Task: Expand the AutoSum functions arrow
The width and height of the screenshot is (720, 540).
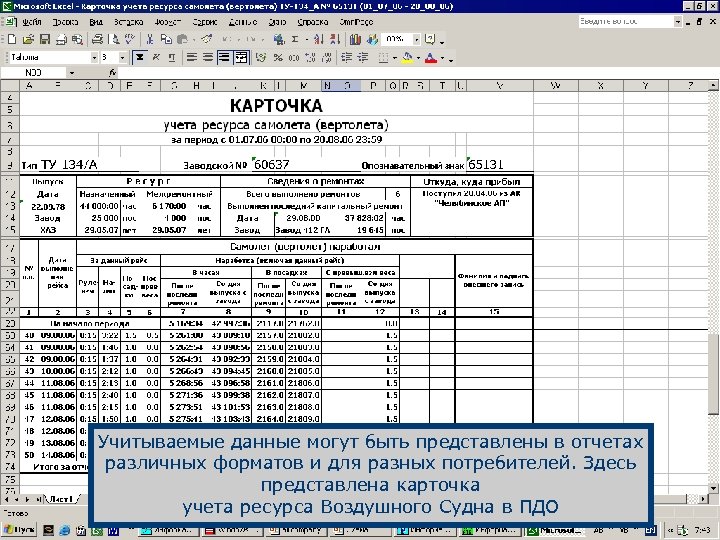Action: coord(307,40)
